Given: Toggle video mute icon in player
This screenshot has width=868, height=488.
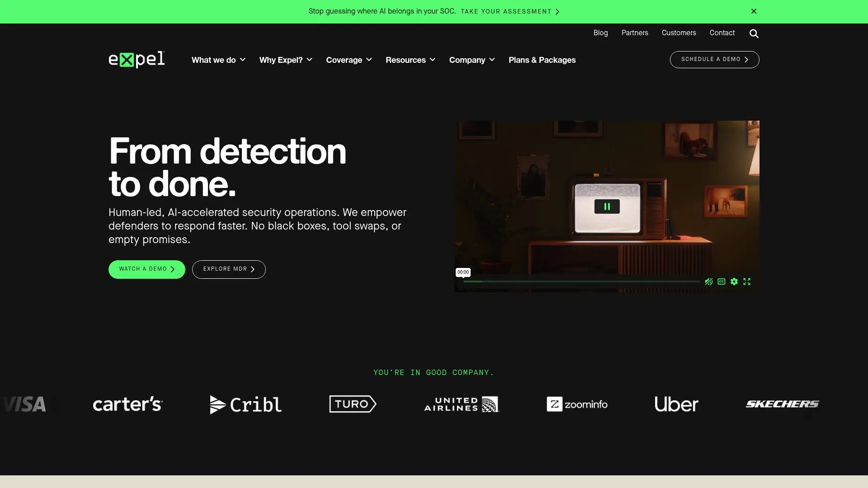Looking at the screenshot, I should [x=709, y=282].
